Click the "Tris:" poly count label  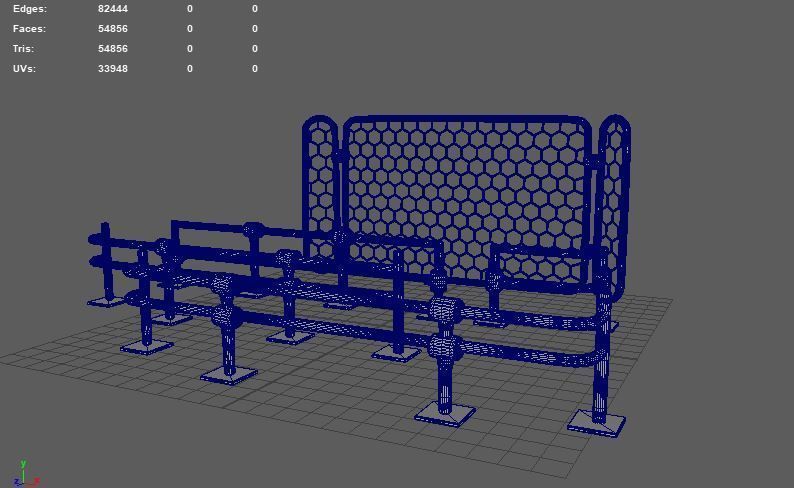[23, 49]
